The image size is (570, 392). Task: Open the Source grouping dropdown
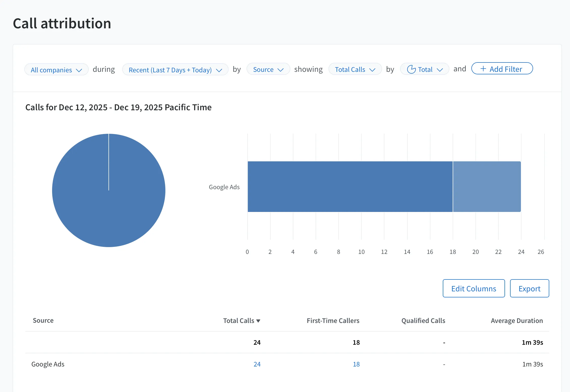[268, 69]
